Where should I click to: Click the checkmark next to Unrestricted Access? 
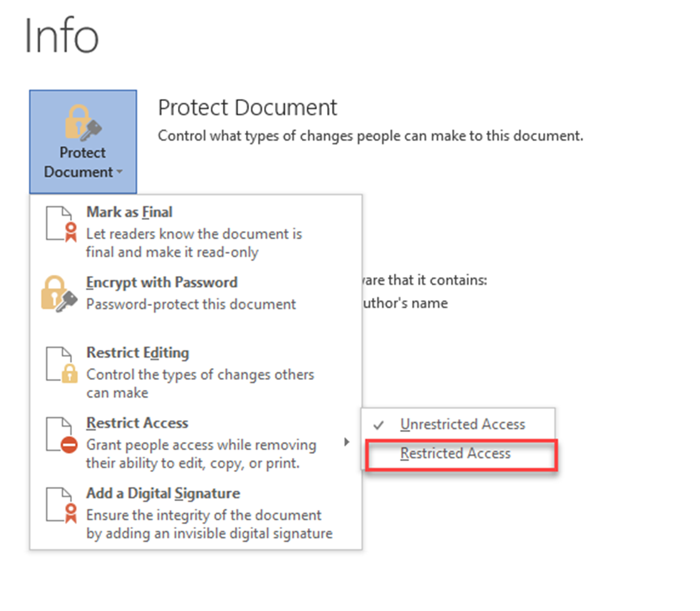tap(378, 425)
